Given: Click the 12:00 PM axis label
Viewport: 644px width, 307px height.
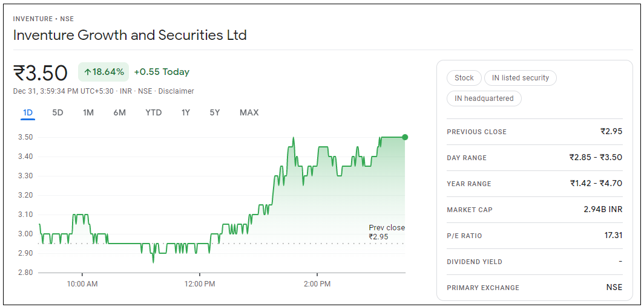Looking at the screenshot, I should pos(199,283).
